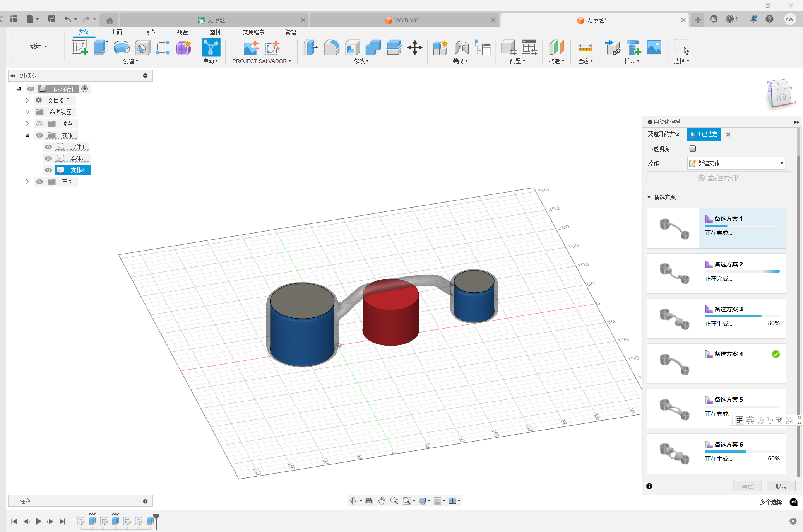Collapse the 备选方案 section

point(649,197)
